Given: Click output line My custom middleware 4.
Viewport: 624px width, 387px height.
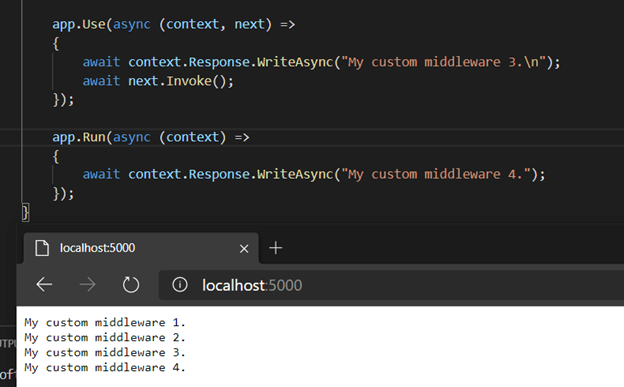Looking at the screenshot, I should tap(105, 367).
